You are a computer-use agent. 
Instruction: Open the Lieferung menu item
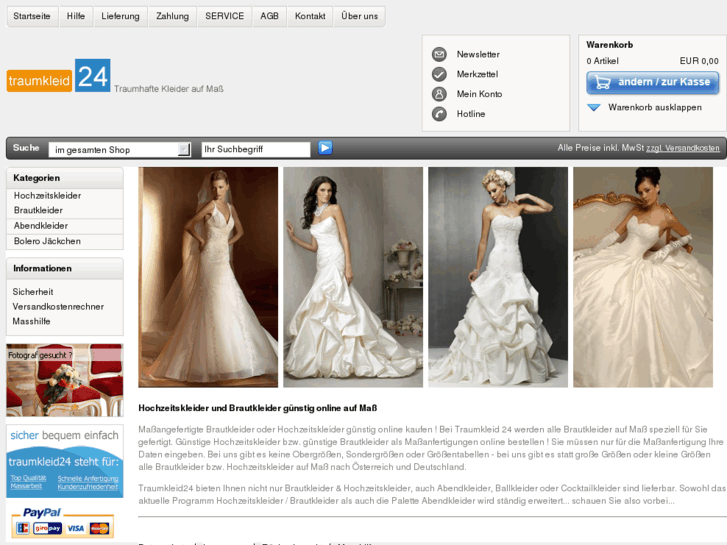[121, 16]
